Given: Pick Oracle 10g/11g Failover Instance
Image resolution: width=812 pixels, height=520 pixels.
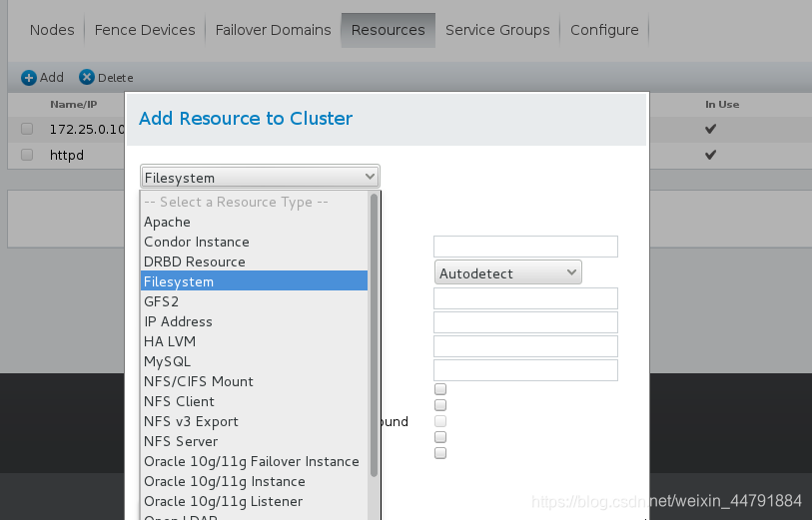Looking at the screenshot, I should click(254, 461).
